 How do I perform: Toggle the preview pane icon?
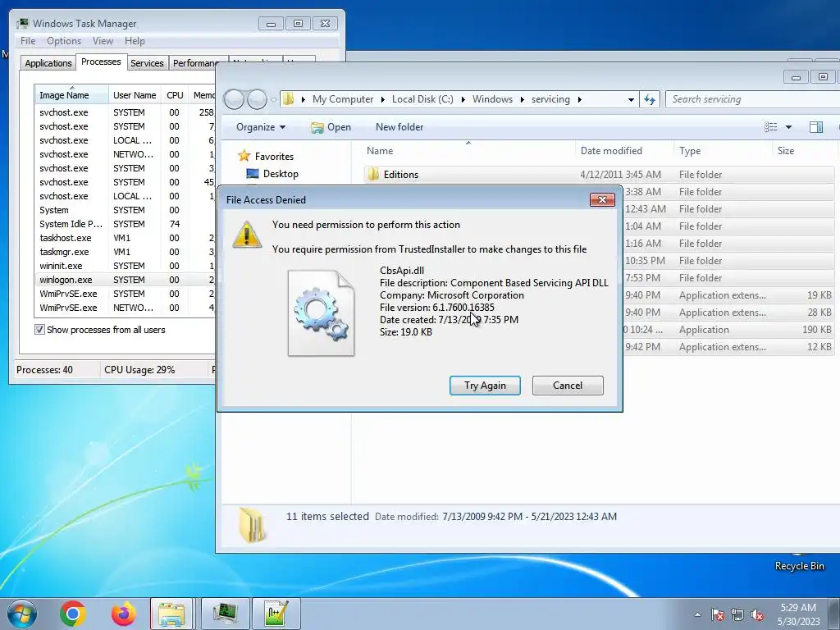tap(816, 127)
